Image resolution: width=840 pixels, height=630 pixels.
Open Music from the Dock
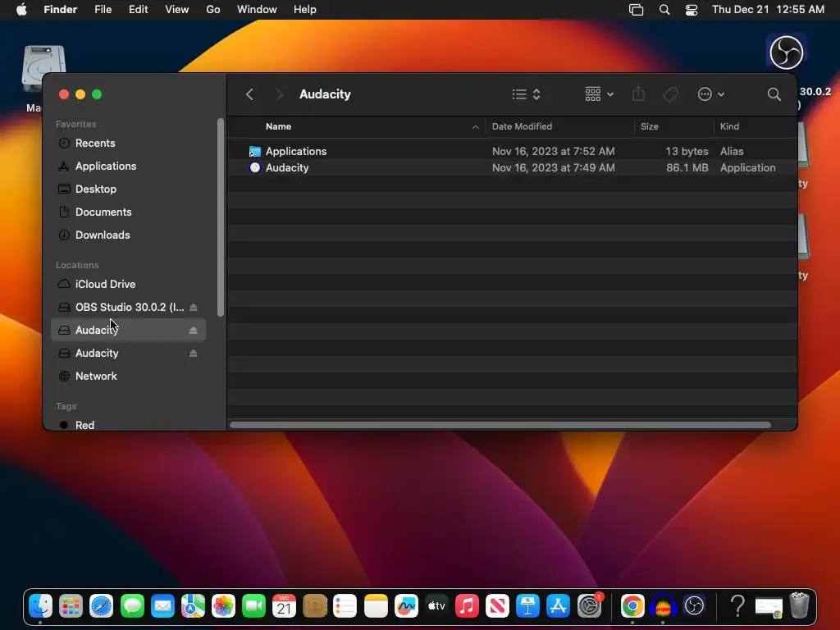pyautogui.click(x=467, y=606)
